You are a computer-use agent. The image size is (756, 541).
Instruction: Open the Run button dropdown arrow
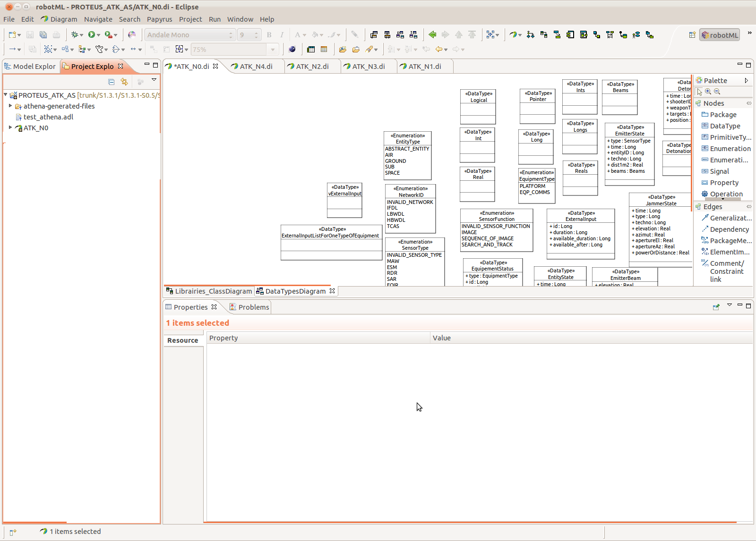click(98, 35)
